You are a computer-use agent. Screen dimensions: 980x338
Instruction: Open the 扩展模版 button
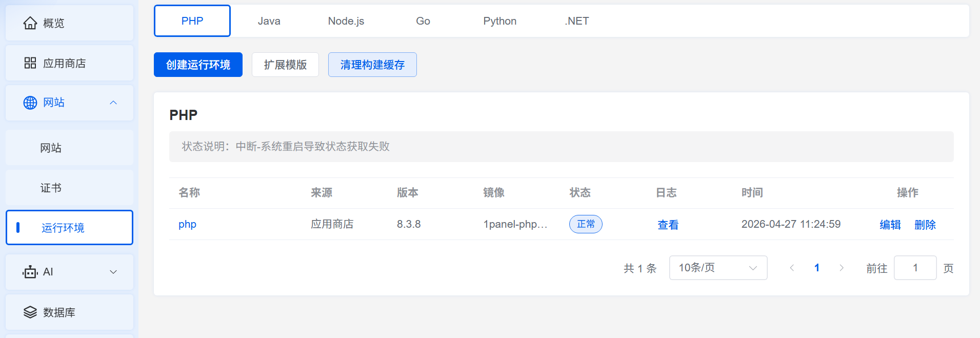[285, 65]
